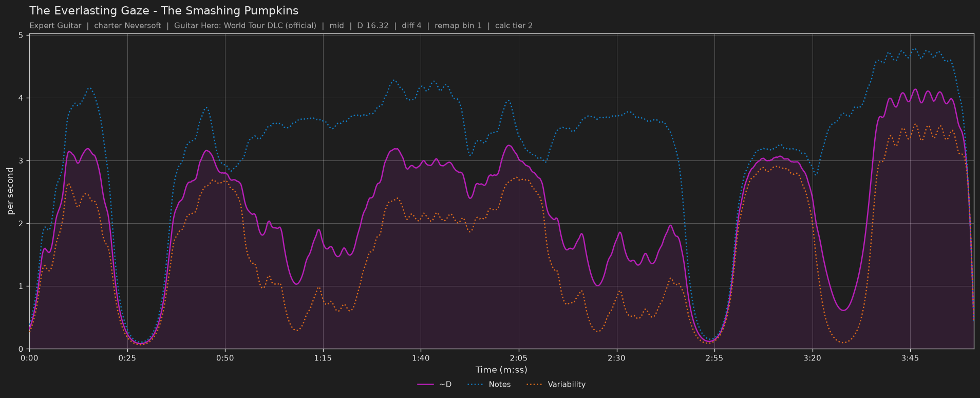This screenshot has width=980, height=398.
Task: Click the '1:40' x-axis tick label
Action: [x=421, y=358]
